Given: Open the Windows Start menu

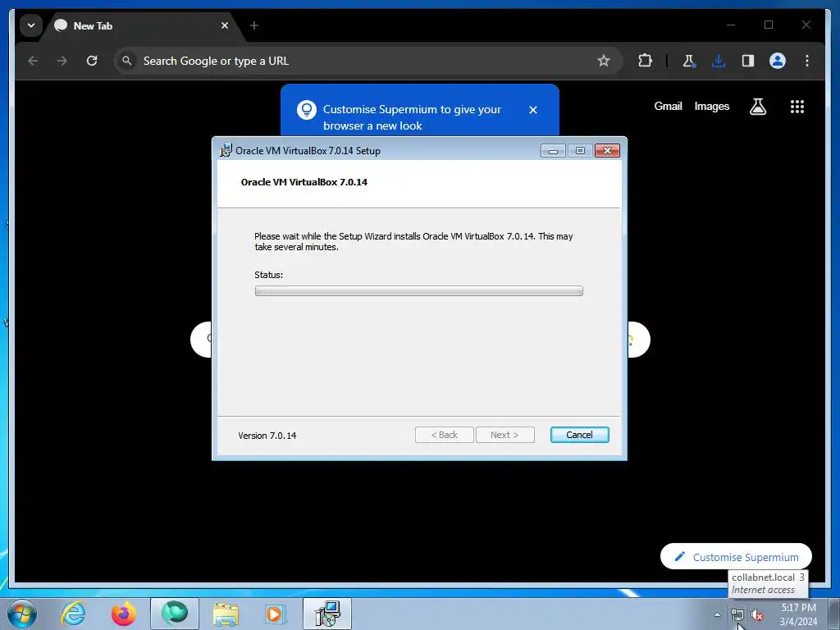Looking at the screenshot, I should (22, 614).
